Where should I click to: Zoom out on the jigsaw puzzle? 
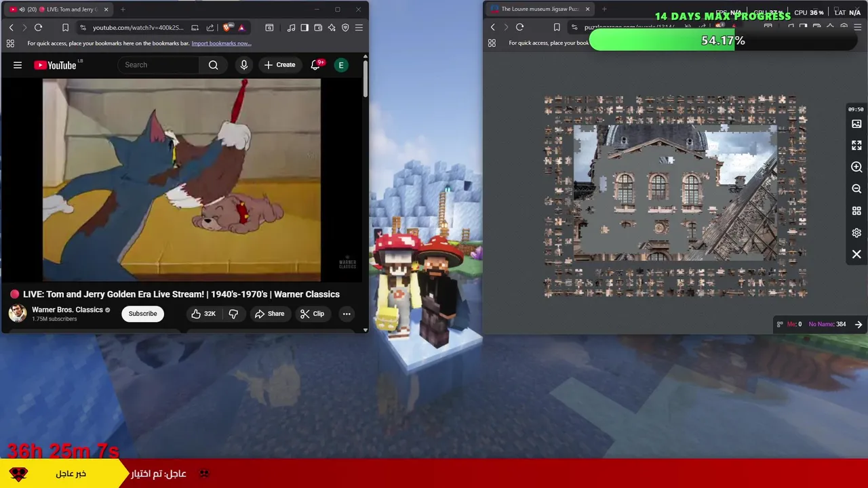(856, 189)
